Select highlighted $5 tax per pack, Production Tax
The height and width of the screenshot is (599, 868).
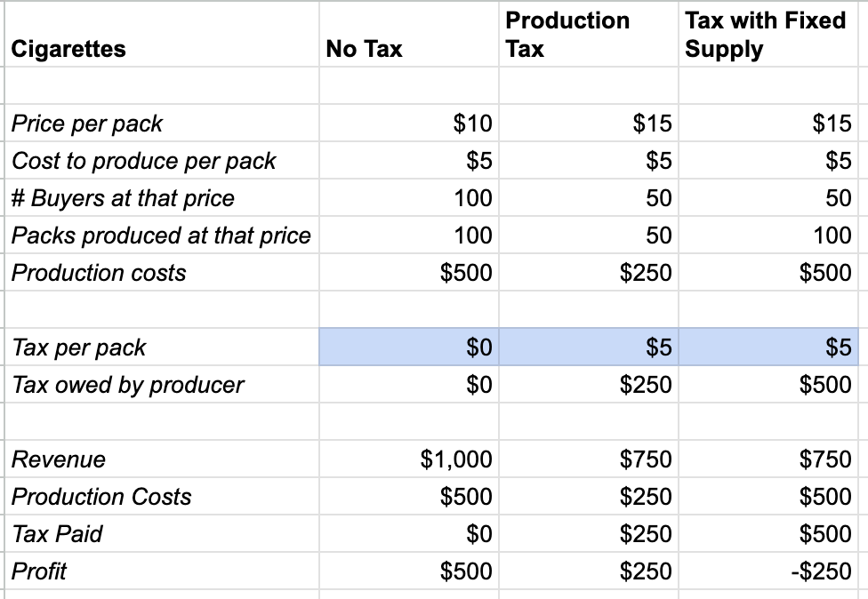click(589, 347)
